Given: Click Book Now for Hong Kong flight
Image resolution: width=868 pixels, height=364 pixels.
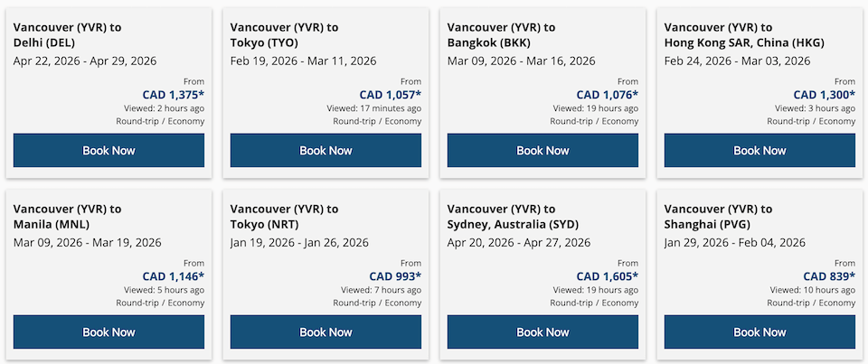Looking at the screenshot, I should [x=759, y=151].
